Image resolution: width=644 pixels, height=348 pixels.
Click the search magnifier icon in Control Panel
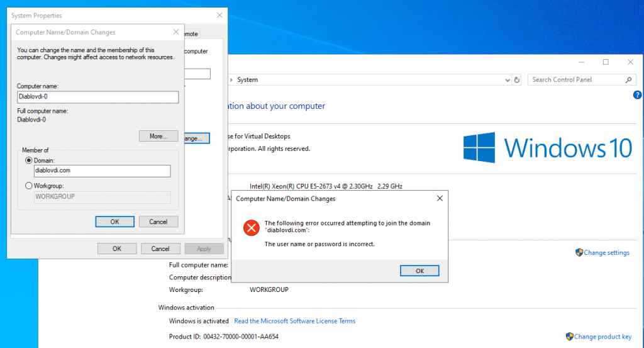tap(628, 80)
